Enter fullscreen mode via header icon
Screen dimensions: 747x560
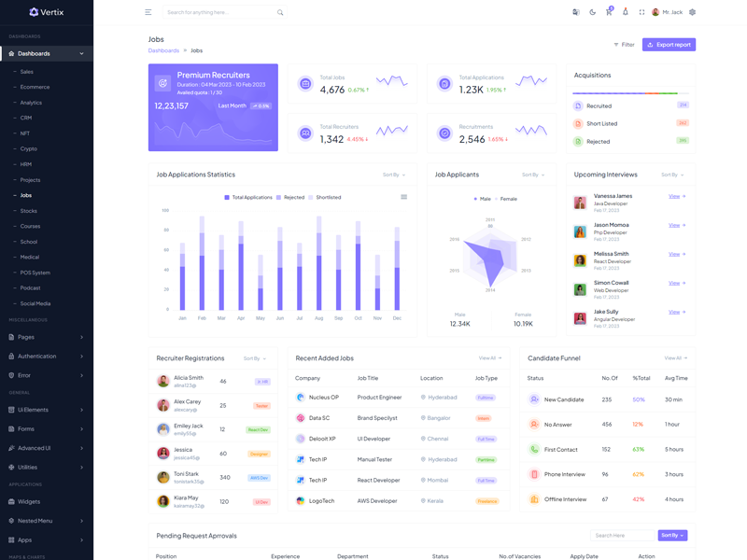click(x=641, y=12)
